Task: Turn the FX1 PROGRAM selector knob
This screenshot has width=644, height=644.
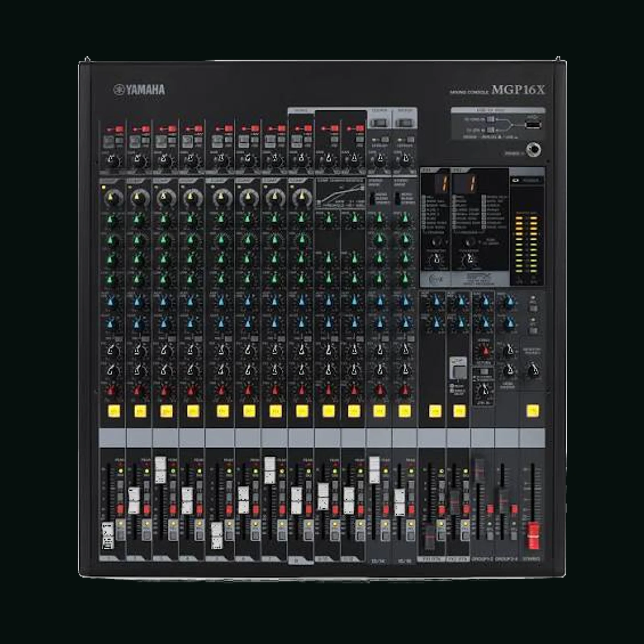Action: pos(436,243)
